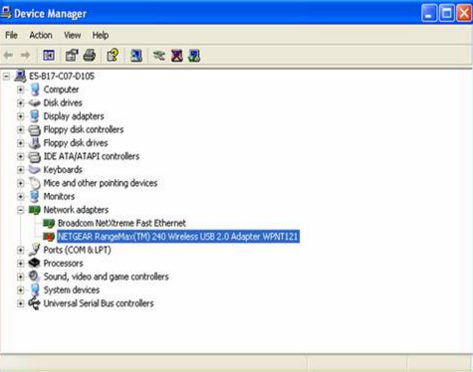The height and width of the screenshot is (372, 473).
Task: Expand the Monitors node
Action: point(20,196)
